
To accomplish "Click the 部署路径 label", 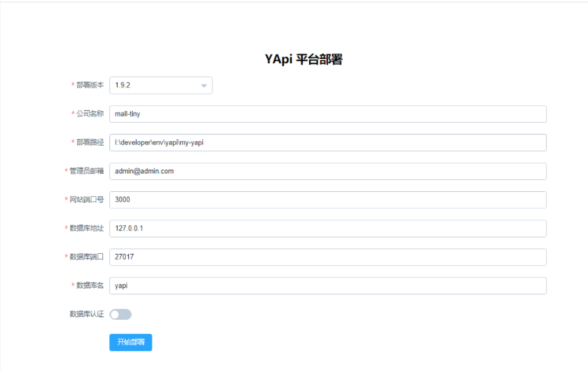I will pyautogui.click(x=90, y=142).
